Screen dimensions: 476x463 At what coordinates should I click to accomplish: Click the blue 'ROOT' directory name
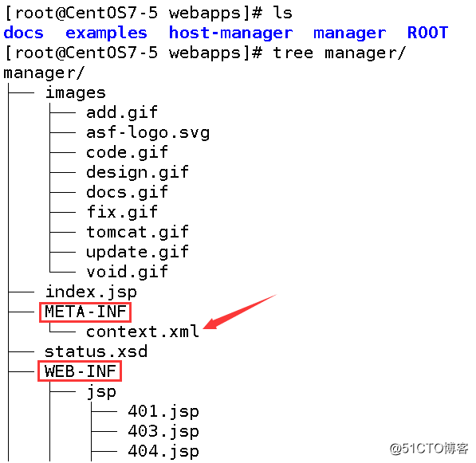(x=427, y=33)
